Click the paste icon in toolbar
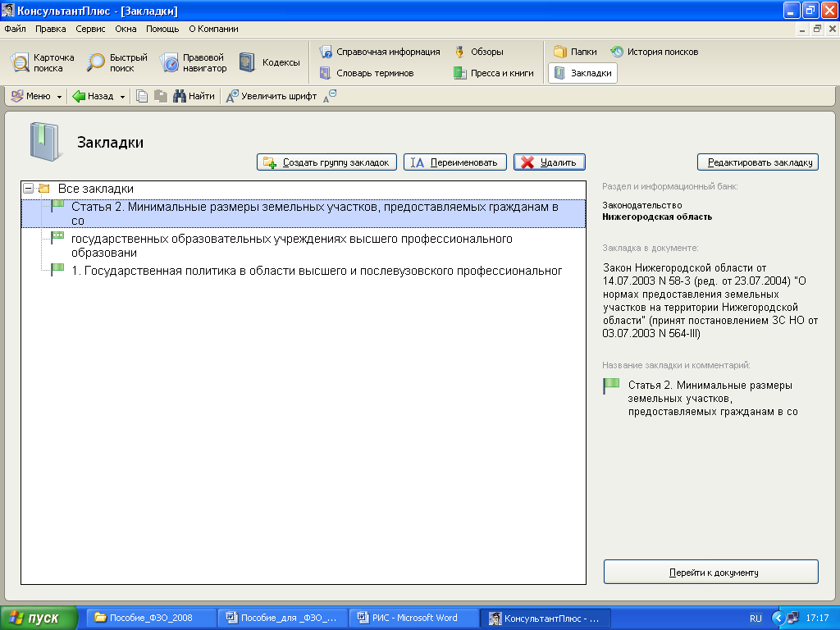 pyautogui.click(x=161, y=97)
